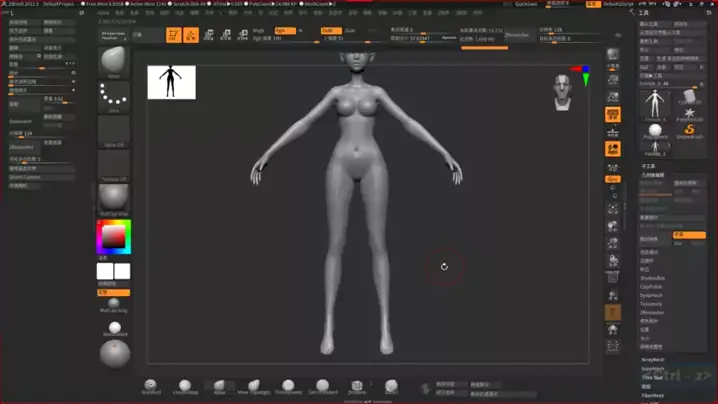Open the Dots stroke type selector
Screen dimensions: 718x404
pyautogui.click(x=113, y=97)
